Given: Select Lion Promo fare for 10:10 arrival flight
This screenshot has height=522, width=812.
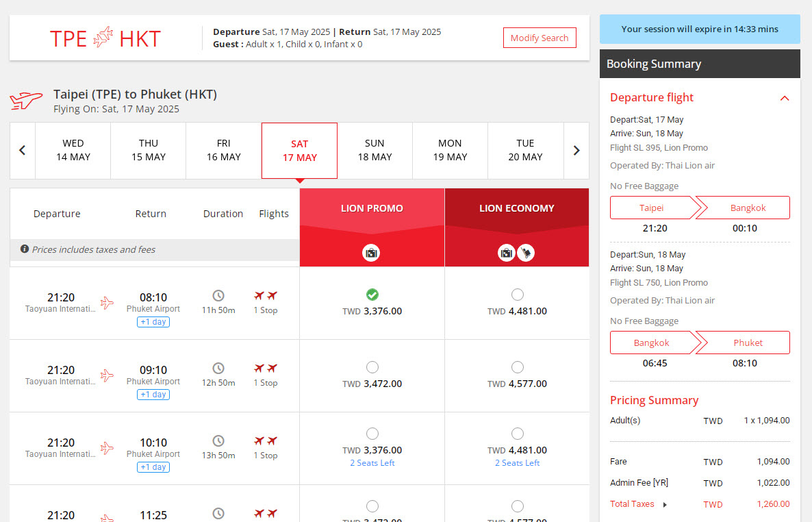Looking at the screenshot, I should 372,434.
